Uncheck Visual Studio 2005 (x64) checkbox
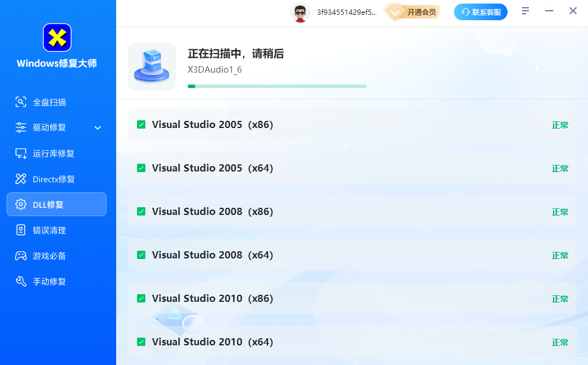The width and height of the screenshot is (588, 365). point(141,168)
